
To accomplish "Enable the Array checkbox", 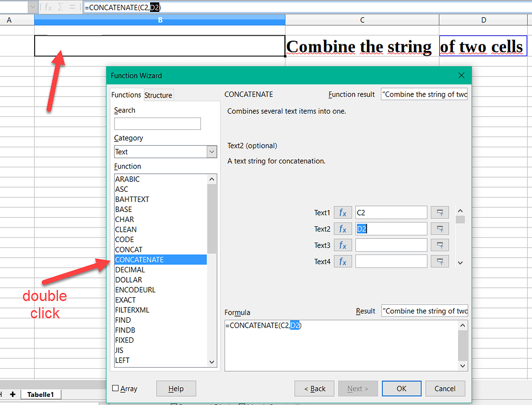I will [x=116, y=388].
